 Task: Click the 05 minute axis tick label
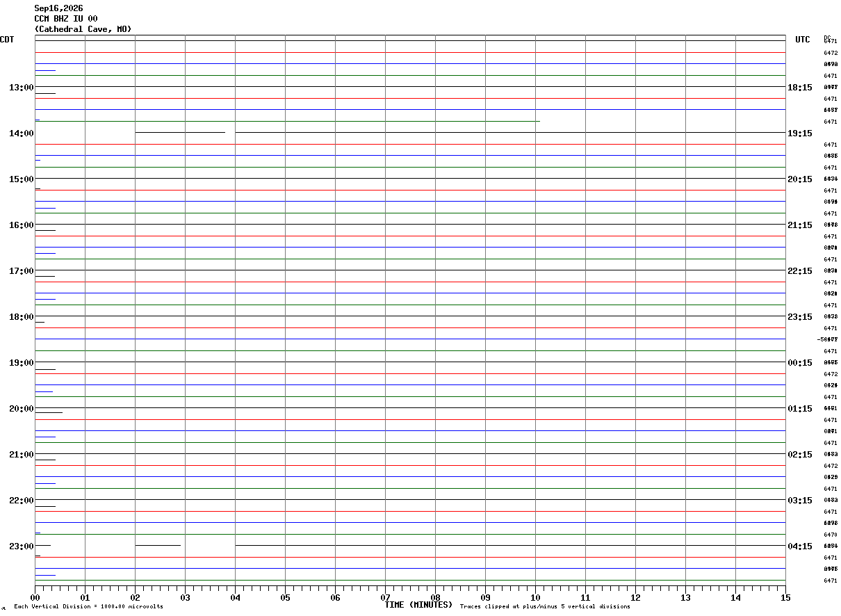pos(285,597)
